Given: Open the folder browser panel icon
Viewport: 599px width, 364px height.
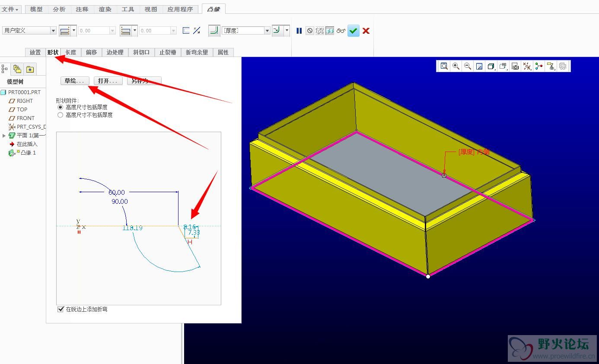Looking at the screenshot, I should pos(17,69).
